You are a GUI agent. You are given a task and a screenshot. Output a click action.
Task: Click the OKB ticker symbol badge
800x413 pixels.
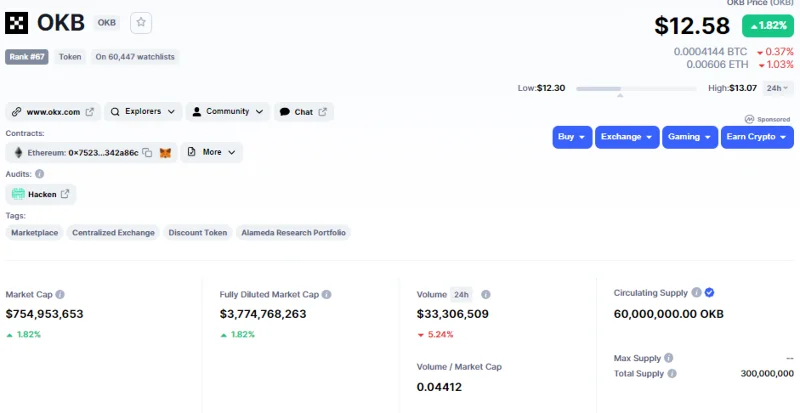107,23
